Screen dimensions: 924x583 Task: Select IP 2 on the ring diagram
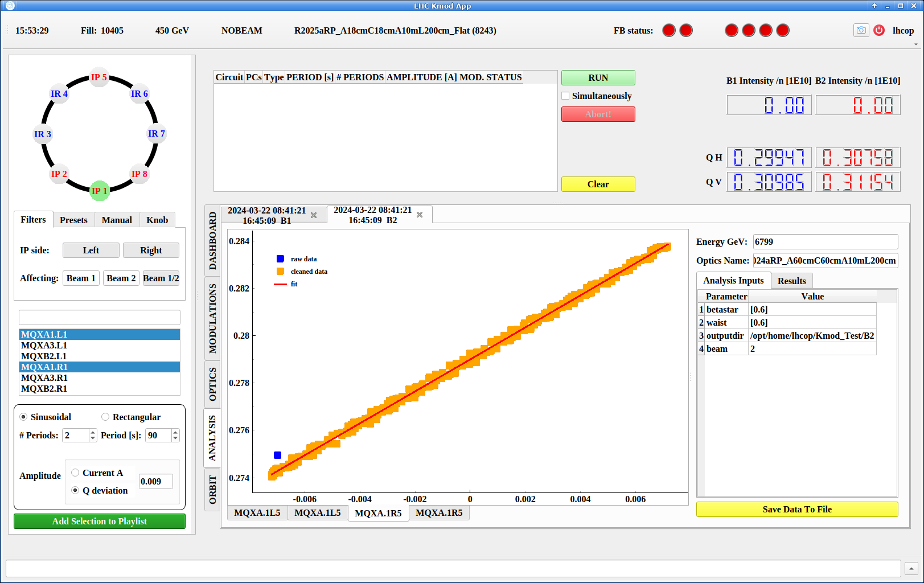click(59, 174)
